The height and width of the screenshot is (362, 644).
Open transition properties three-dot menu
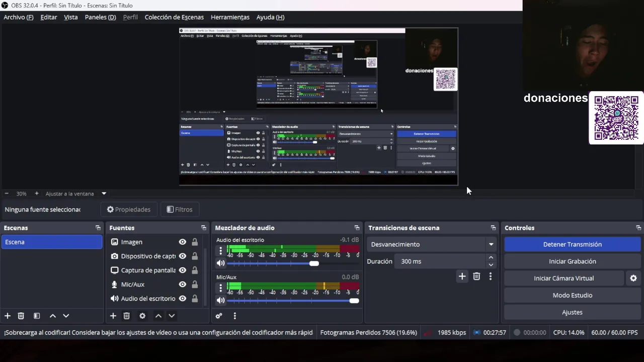tap(491, 276)
